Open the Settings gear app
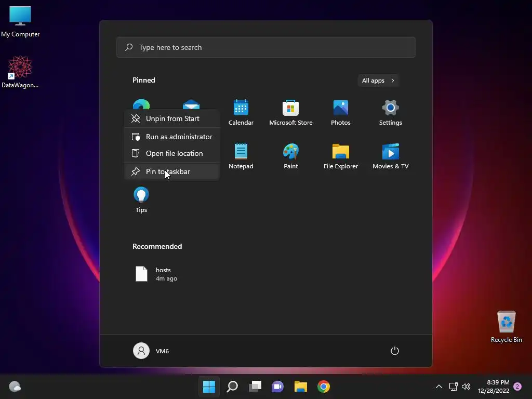This screenshot has width=532, height=399. (x=391, y=113)
